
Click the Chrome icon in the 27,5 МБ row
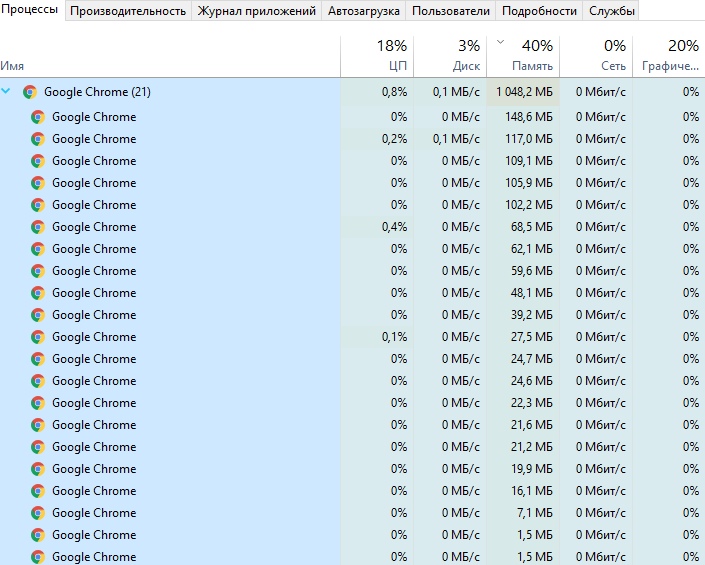tap(38, 337)
